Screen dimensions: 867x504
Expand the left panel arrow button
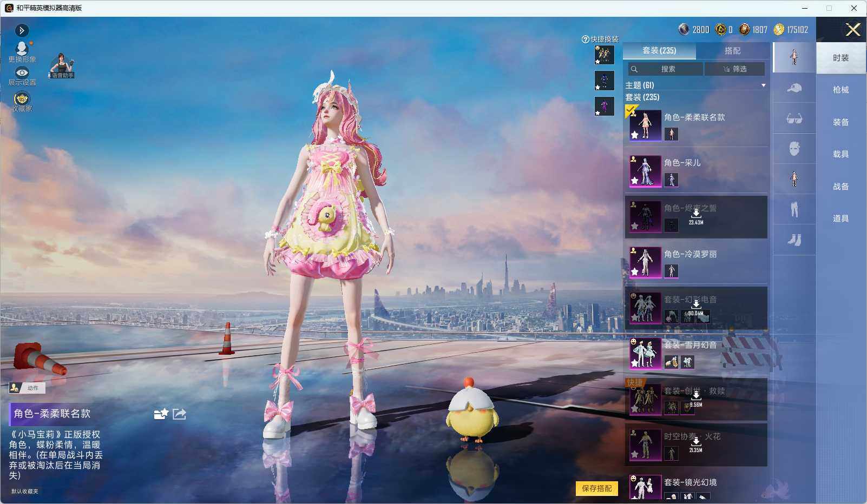click(x=22, y=30)
